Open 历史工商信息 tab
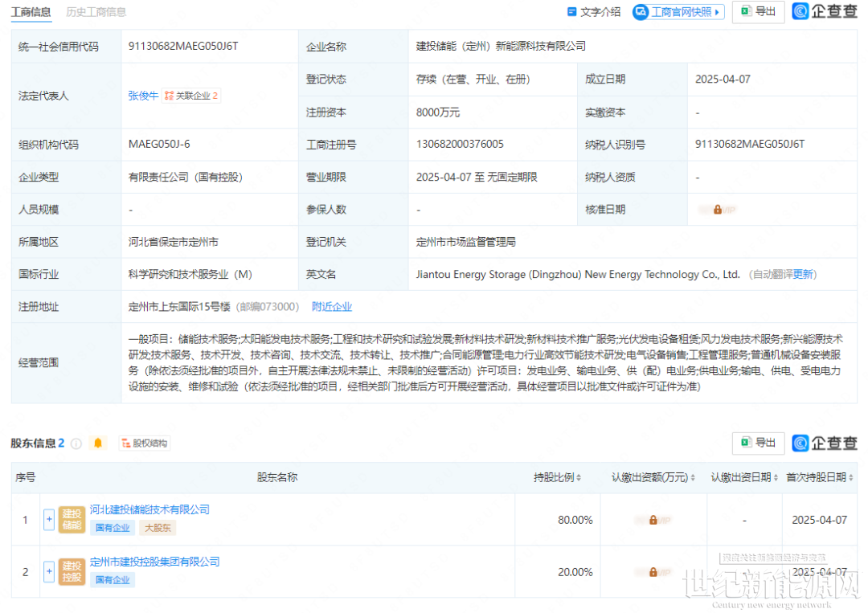The height and width of the screenshot is (613, 868). [96, 11]
